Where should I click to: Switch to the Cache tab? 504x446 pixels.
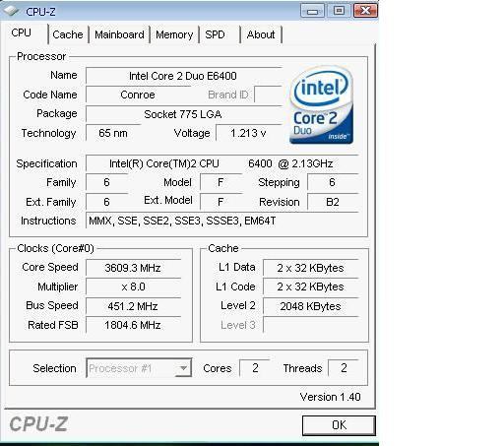point(68,34)
